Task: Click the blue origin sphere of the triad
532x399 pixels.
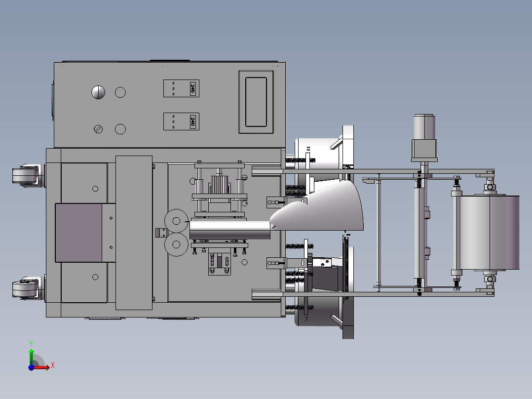Action: (x=31, y=367)
